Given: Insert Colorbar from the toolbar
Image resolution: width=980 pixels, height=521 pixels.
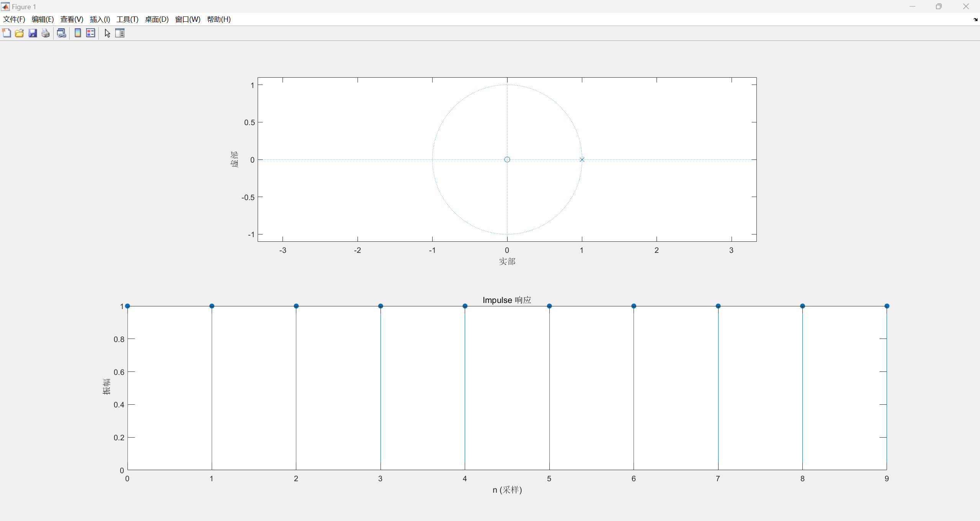Looking at the screenshot, I should click(78, 33).
